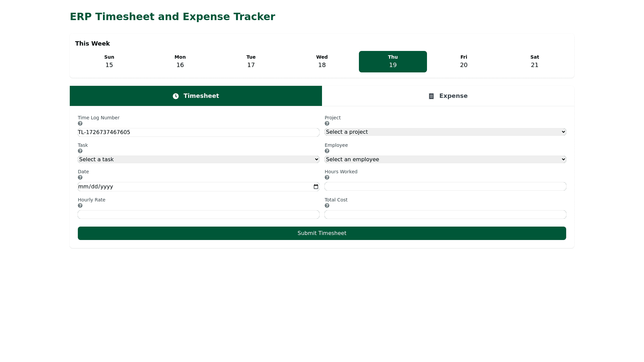The image size is (644, 362).
Task: Click help icon below Task label
Action: [80, 151]
